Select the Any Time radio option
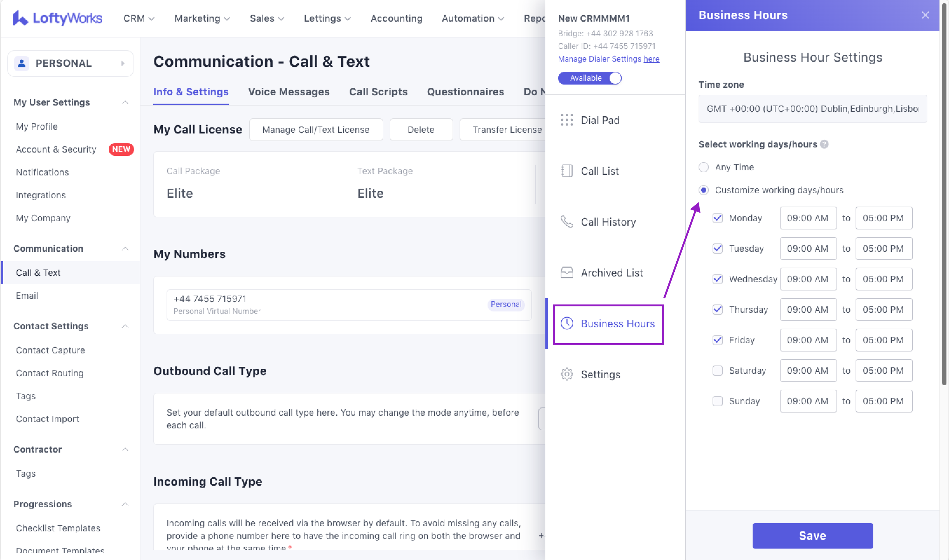949x560 pixels. (703, 167)
